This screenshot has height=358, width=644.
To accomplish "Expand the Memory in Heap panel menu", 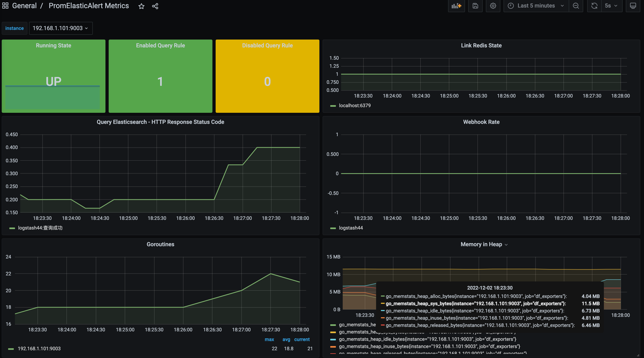I will coord(506,245).
